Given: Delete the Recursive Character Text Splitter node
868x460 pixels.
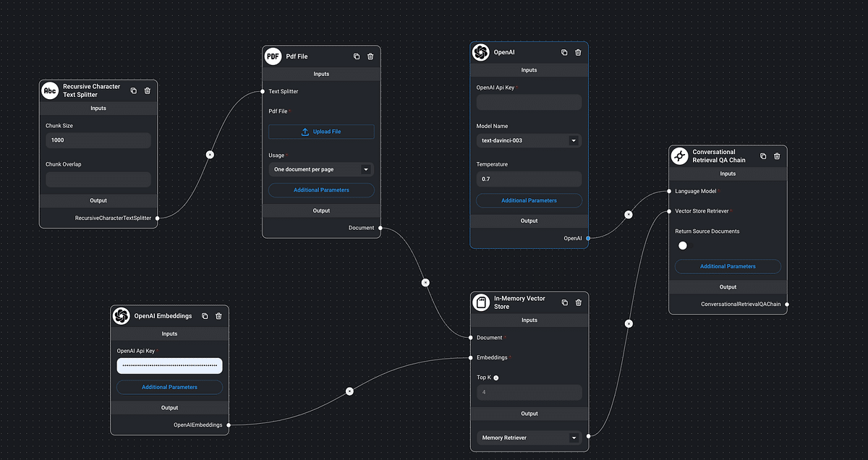Looking at the screenshot, I should coord(148,90).
